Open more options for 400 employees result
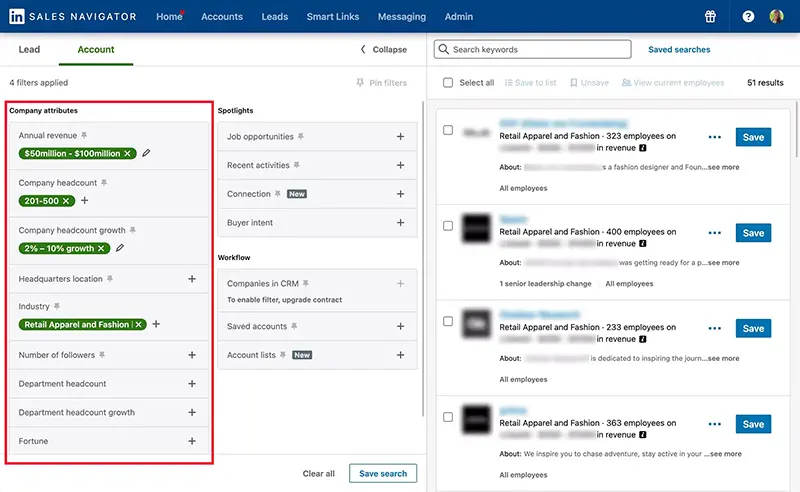Image resolution: width=800 pixels, height=492 pixels. click(x=715, y=233)
